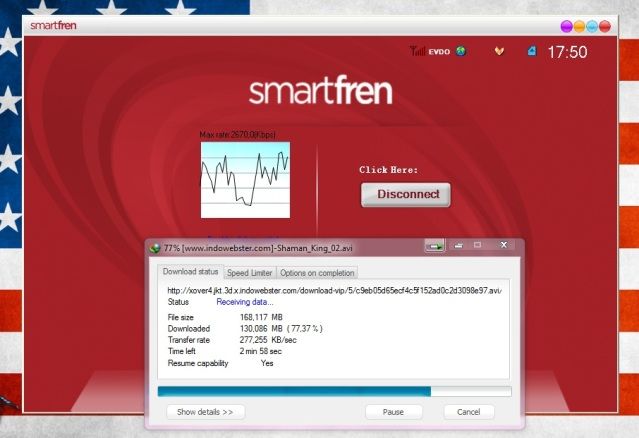Screen dimensions: 639x438
Task: Click the 168,117 MB file size value
Action: tap(261, 317)
